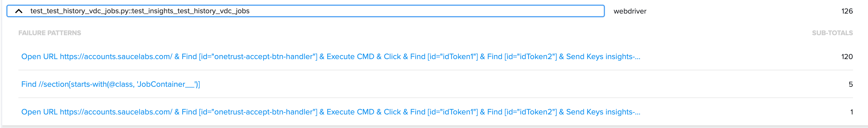The height and width of the screenshot is (128, 868).
Task: Click 'Send Keys insights-...' in the bottom pattern
Action: click(x=603, y=112)
